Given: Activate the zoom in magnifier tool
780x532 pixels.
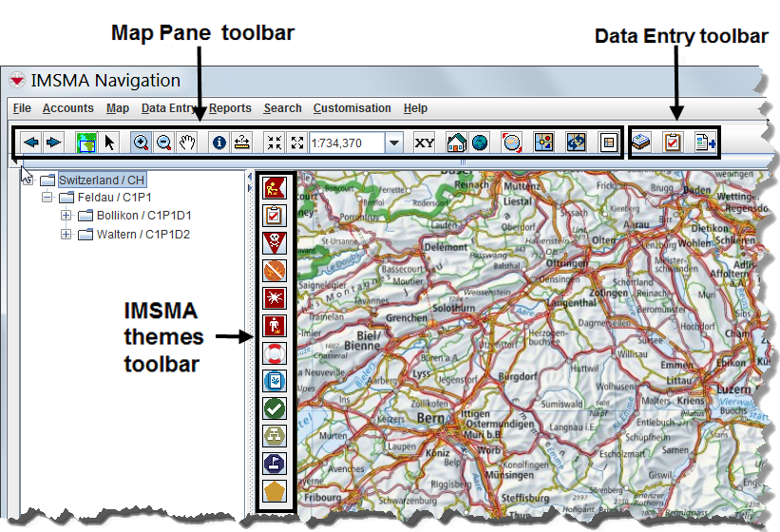Looking at the screenshot, I should [x=141, y=142].
